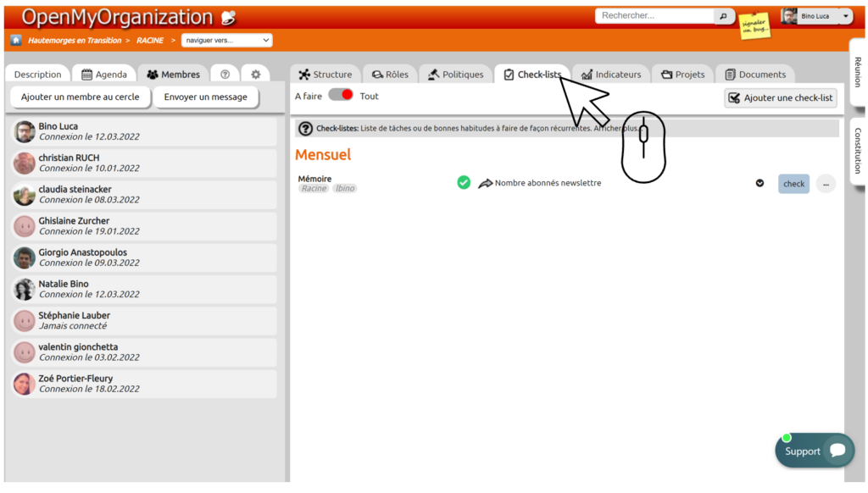Screen dimensions: 868x493
Task: Click 'Nombre abonnés newslettre' text
Action: (548, 183)
